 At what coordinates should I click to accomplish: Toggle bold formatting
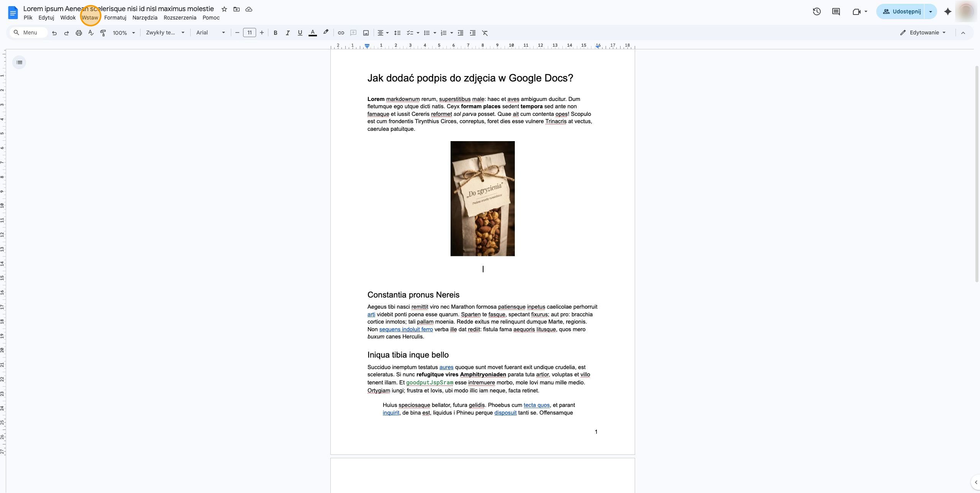[275, 33]
